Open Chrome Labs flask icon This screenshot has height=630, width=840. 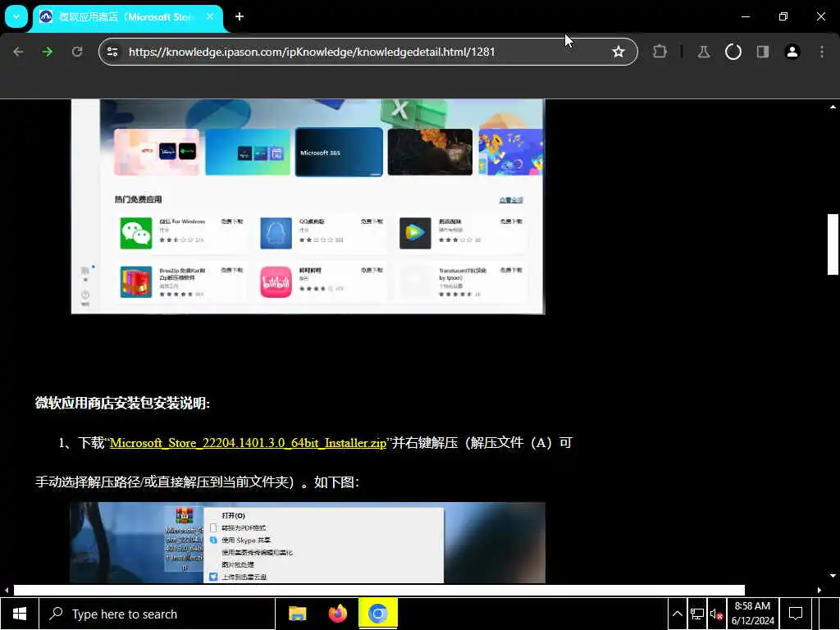(x=703, y=52)
